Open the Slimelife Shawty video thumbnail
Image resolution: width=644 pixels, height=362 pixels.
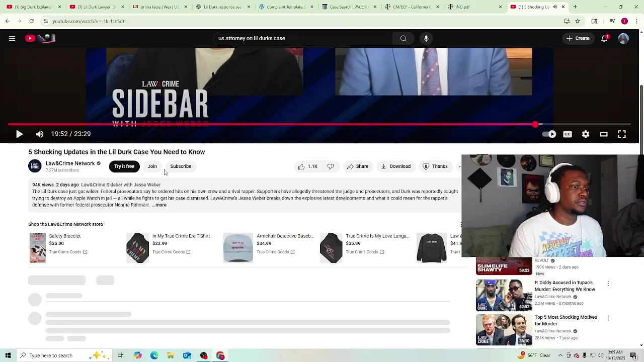point(504,265)
